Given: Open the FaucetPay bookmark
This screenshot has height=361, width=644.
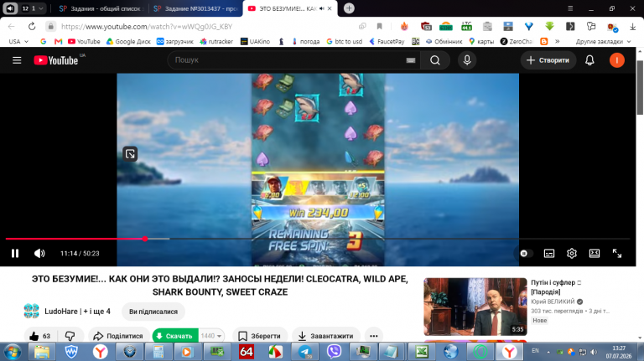Looking at the screenshot, I should click(387, 41).
